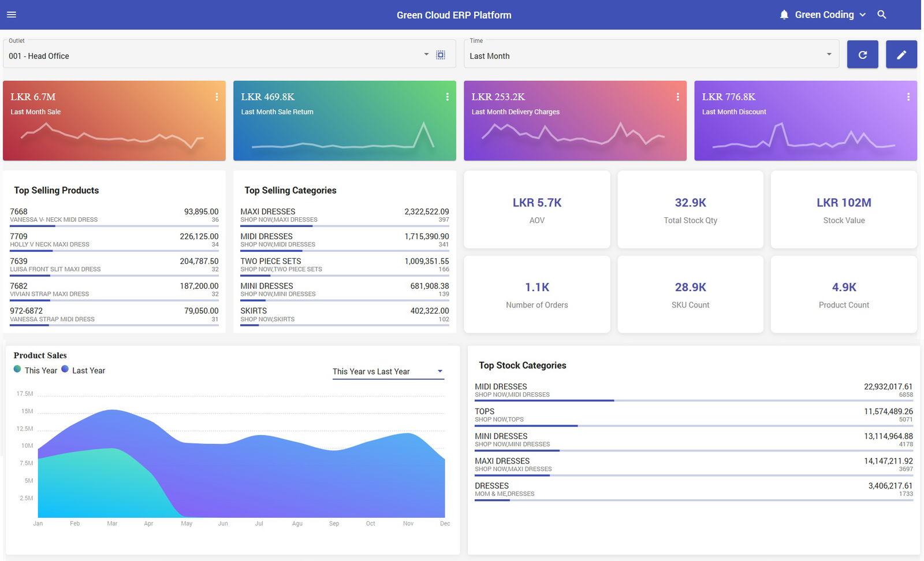
Task: Toggle the Last Year chart legend
Action: click(83, 370)
